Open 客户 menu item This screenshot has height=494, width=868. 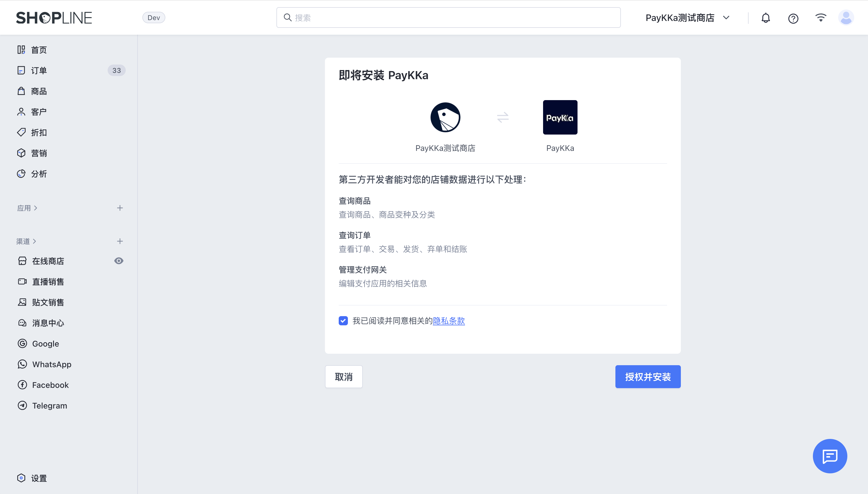39,112
